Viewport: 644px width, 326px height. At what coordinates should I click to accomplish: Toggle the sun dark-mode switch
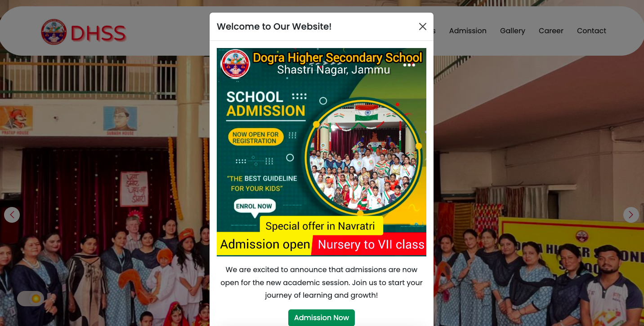31,299
